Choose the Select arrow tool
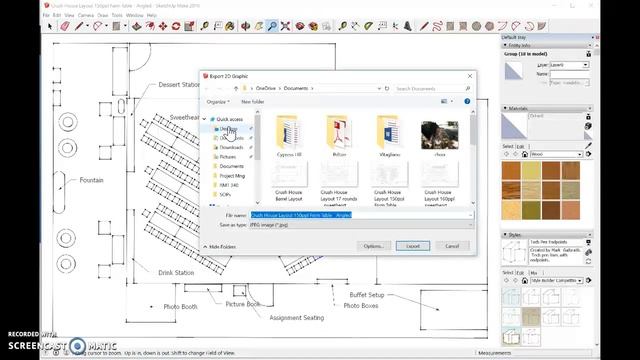This screenshot has width=640, height=360. coord(50,27)
